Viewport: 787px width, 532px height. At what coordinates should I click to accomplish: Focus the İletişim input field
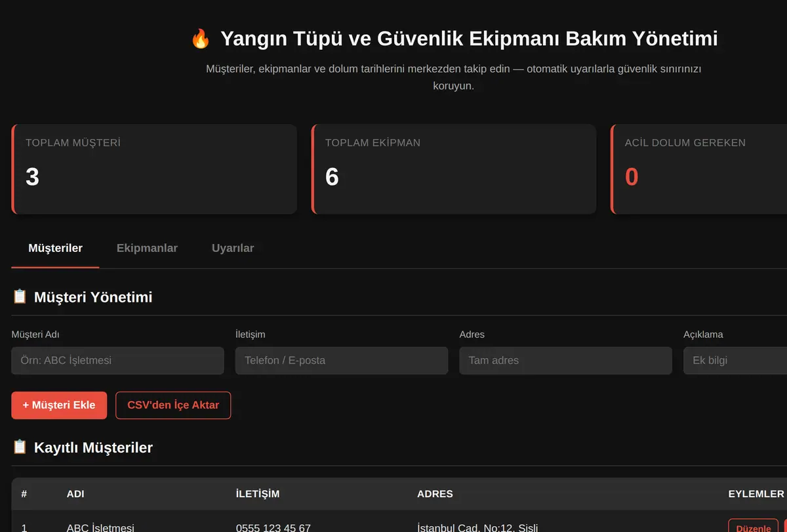(x=342, y=361)
